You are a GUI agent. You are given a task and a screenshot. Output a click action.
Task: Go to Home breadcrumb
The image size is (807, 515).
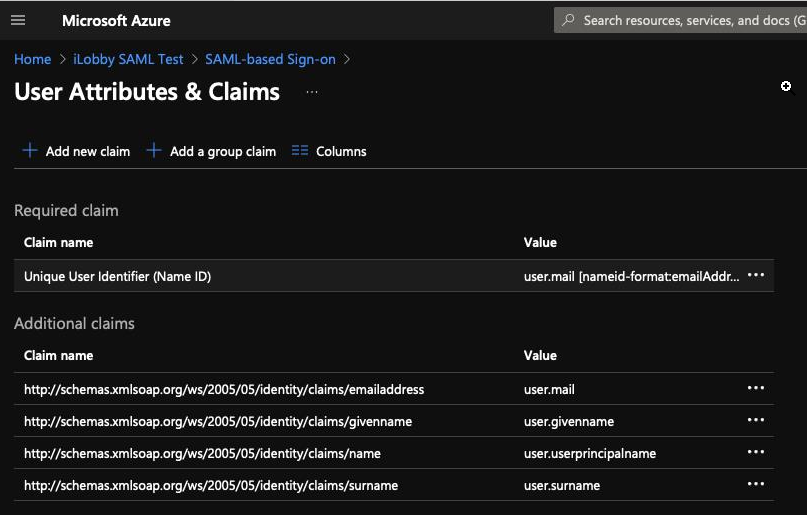pyautogui.click(x=32, y=59)
